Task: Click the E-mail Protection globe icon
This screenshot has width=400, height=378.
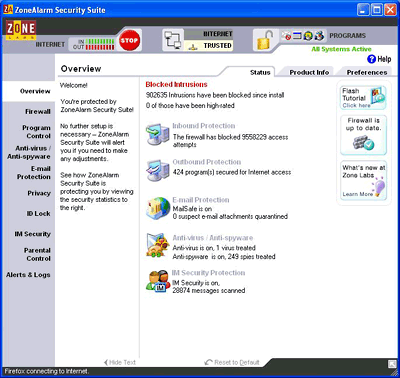Action: point(158,208)
